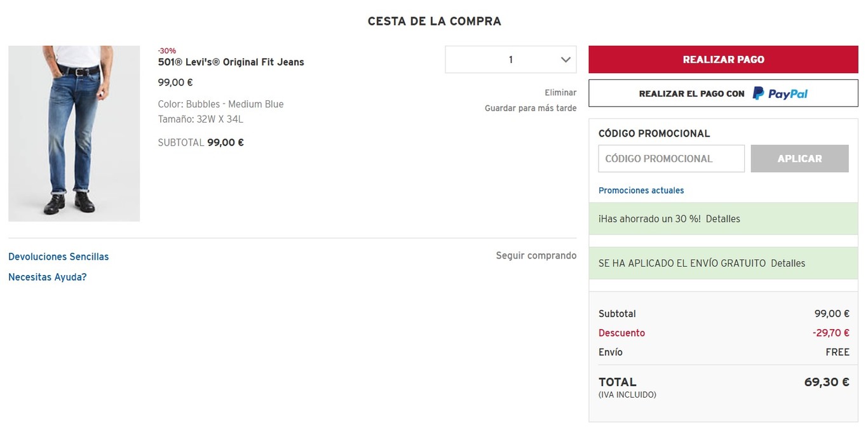This screenshot has height=430, width=868.
Task: Click the APLICAR promo code button
Action: tap(799, 159)
